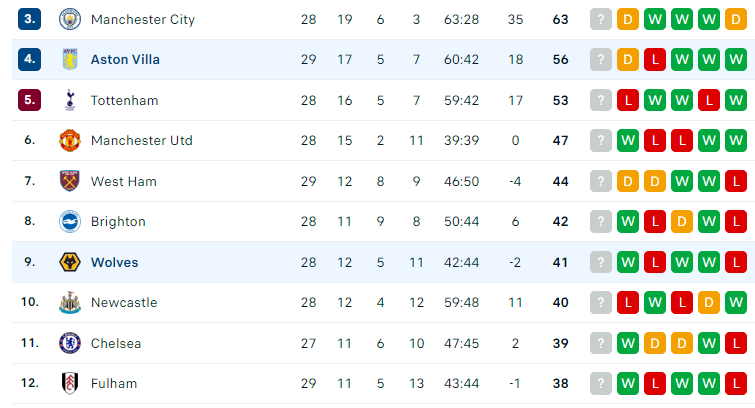Open the Wolves team link
Viewport: 755px width, 408px height.
click(115, 262)
